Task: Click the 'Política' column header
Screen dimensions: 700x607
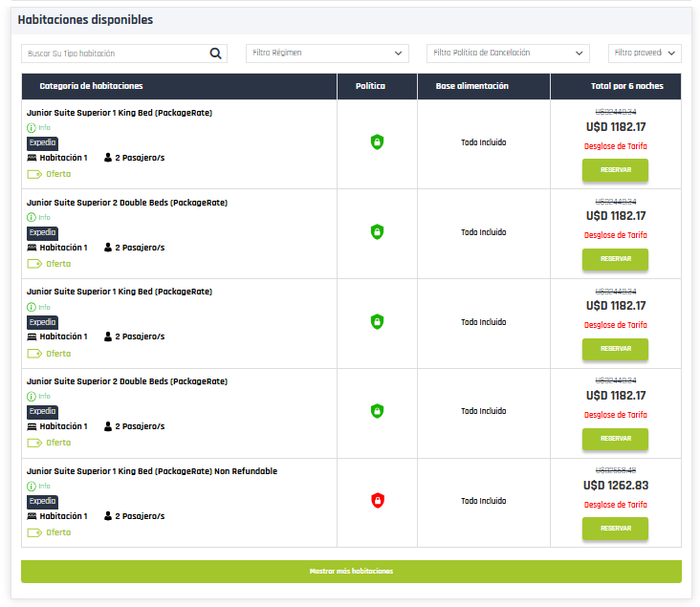Action: click(x=370, y=86)
